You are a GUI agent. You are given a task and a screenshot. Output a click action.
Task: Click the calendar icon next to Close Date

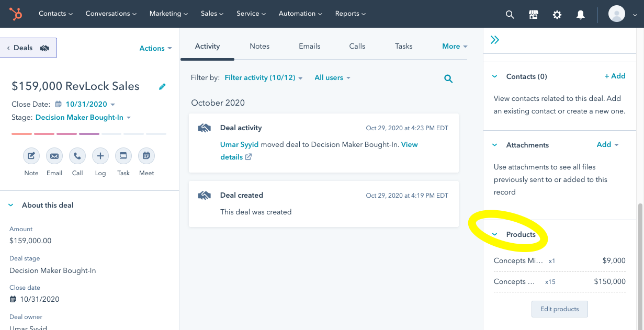click(58, 104)
